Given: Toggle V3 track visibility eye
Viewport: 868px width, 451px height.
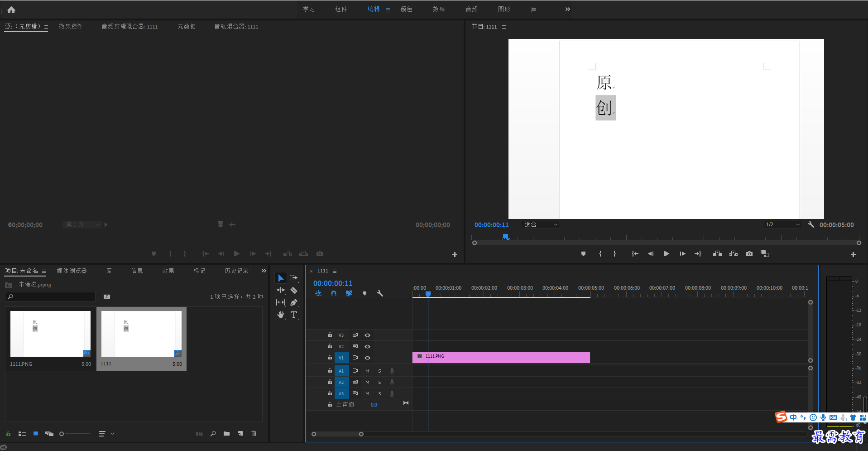Looking at the screenshot, I should click(368, 335).
